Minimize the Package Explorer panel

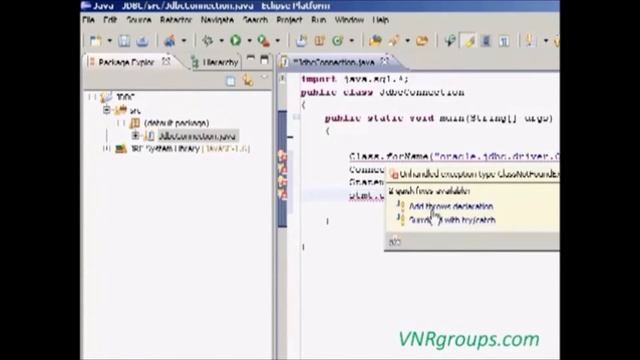coord(251,59)
